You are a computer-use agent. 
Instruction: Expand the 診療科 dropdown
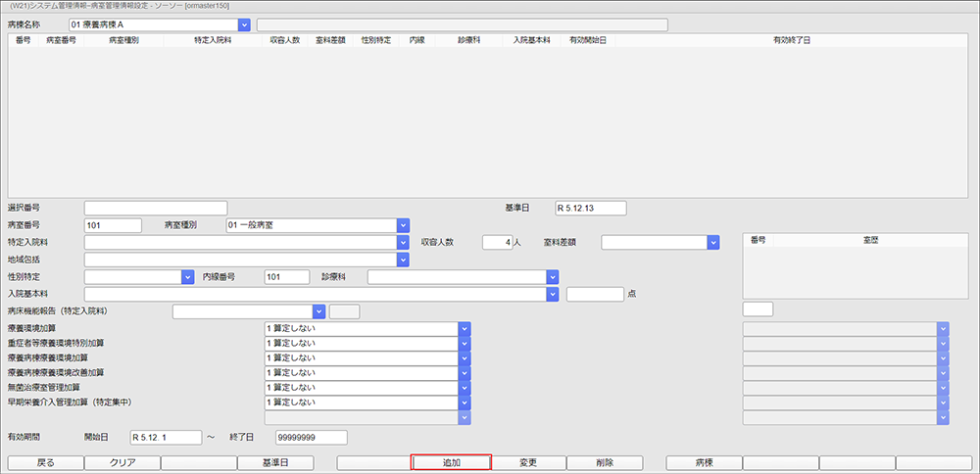click(x=553, y=277)
